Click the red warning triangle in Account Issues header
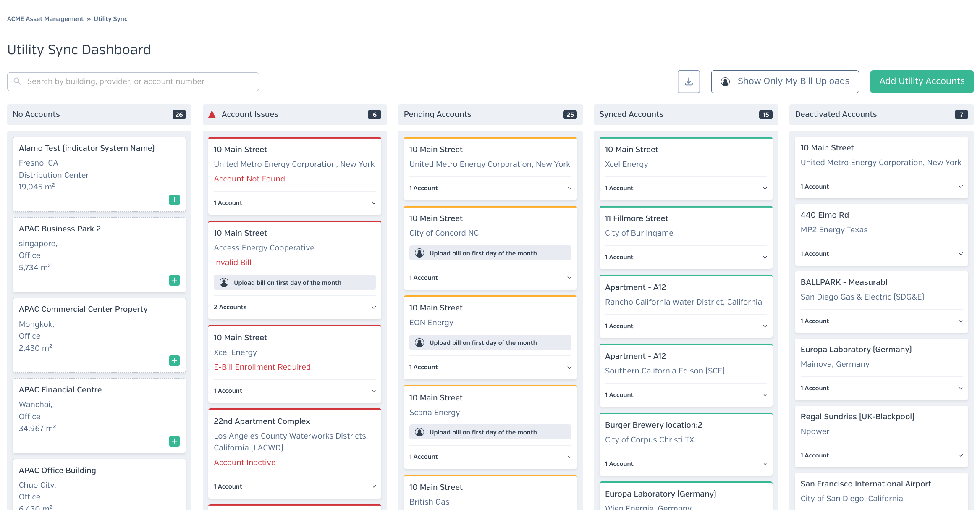 pyautogui.click(x=212, y=114)
